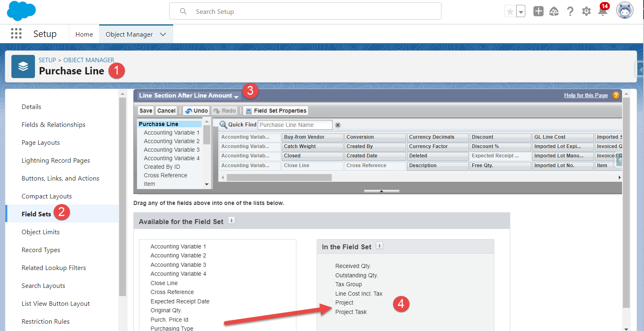
Task: Click the Salesforce cloud logo
Action: pyautogui.click(x=22, y=11)
